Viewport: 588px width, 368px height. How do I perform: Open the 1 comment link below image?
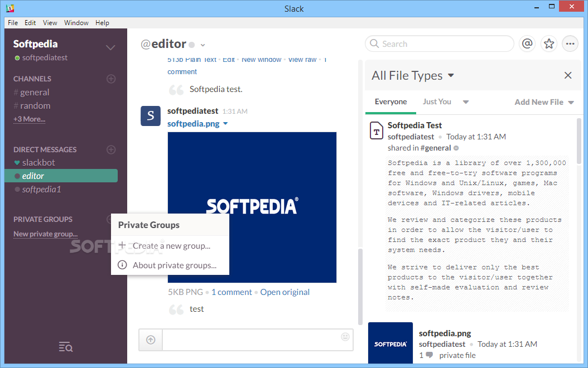[x=232, y=292]
